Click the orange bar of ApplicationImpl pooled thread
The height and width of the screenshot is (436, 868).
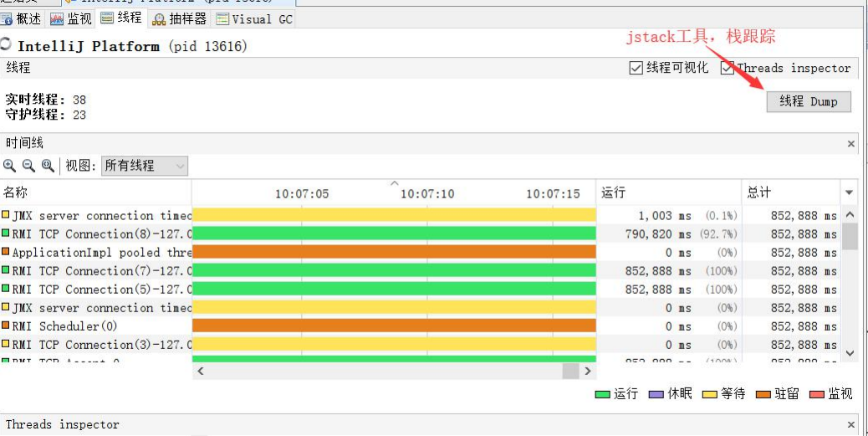tap(394, 252)
